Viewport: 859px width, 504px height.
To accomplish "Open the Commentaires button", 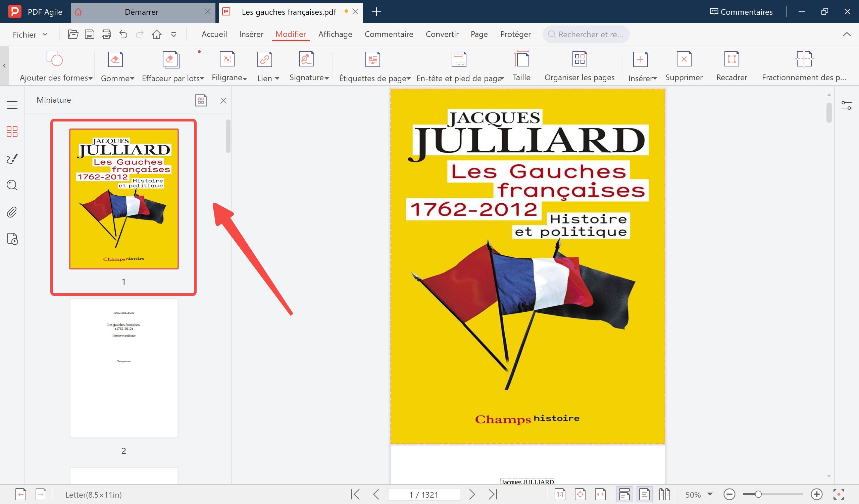I will [x=741, y=12].
